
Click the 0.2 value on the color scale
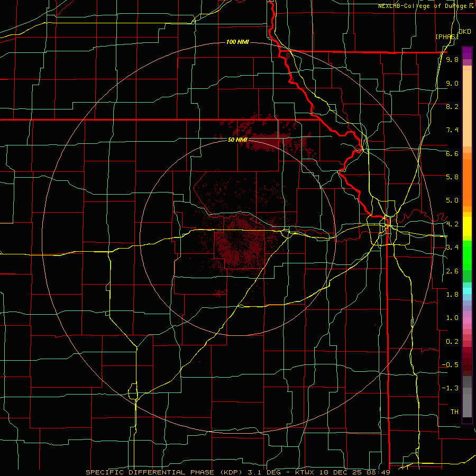pyautogui.click(x=452, y=342)
